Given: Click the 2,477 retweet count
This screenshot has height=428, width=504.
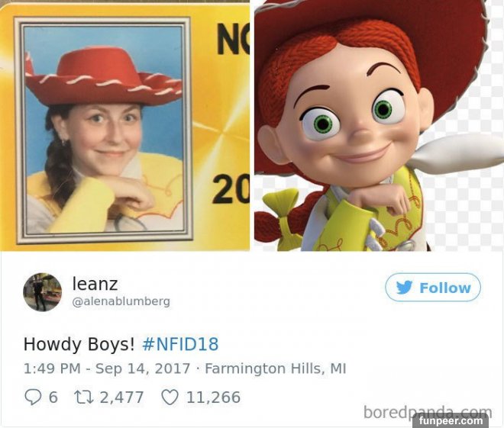Looking at the screenshot, I should pyautogui.click(x=122, y=397).
